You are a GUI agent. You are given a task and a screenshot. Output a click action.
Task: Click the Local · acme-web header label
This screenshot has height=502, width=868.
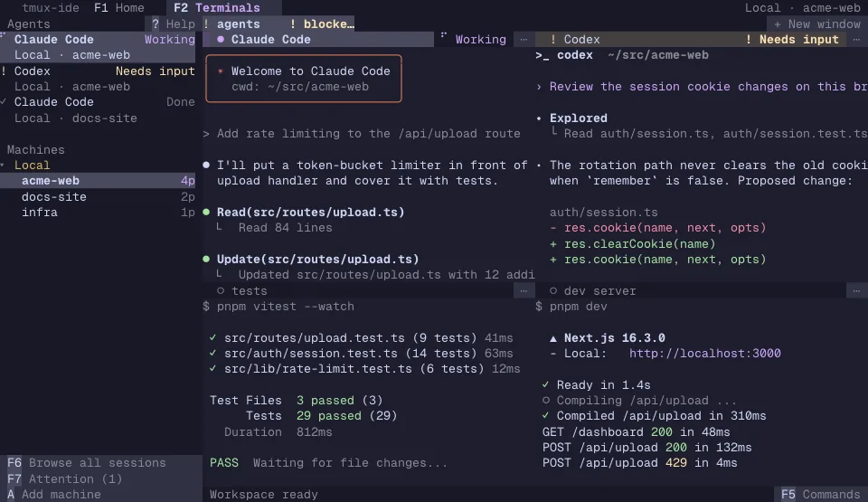[x=803, y=8]
